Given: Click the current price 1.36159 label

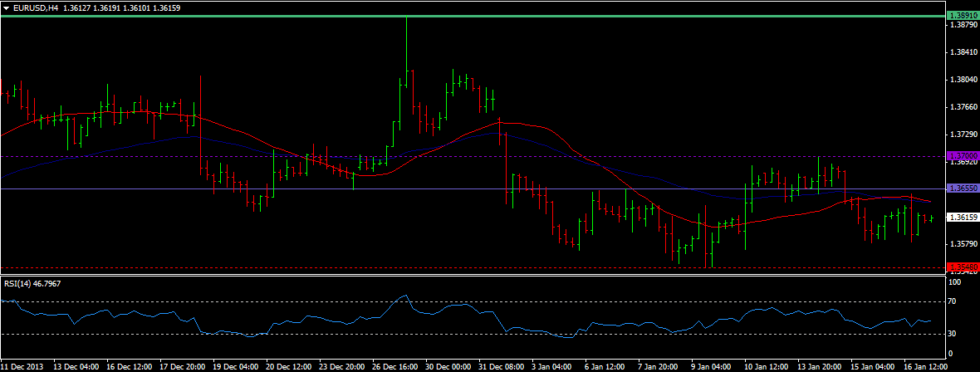Looking at the screenshot, I should 963,218.
